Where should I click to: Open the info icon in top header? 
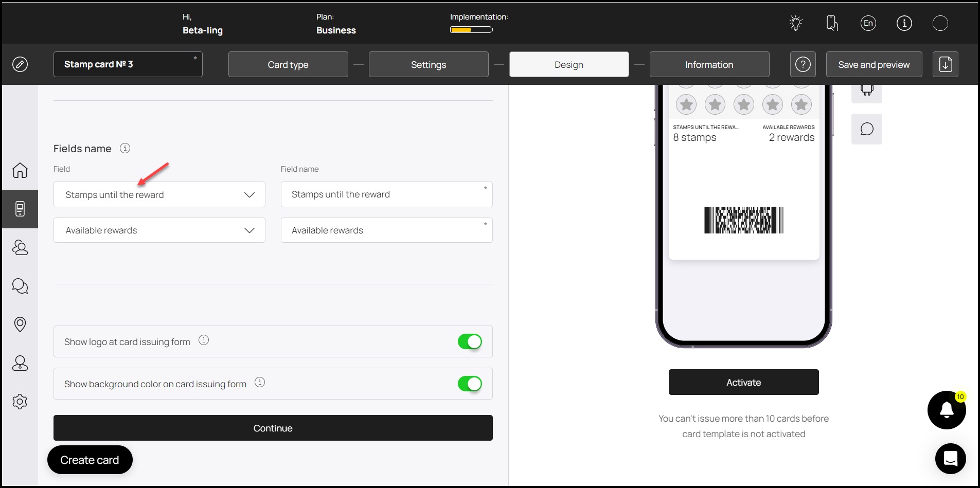(x=904, y=23)
